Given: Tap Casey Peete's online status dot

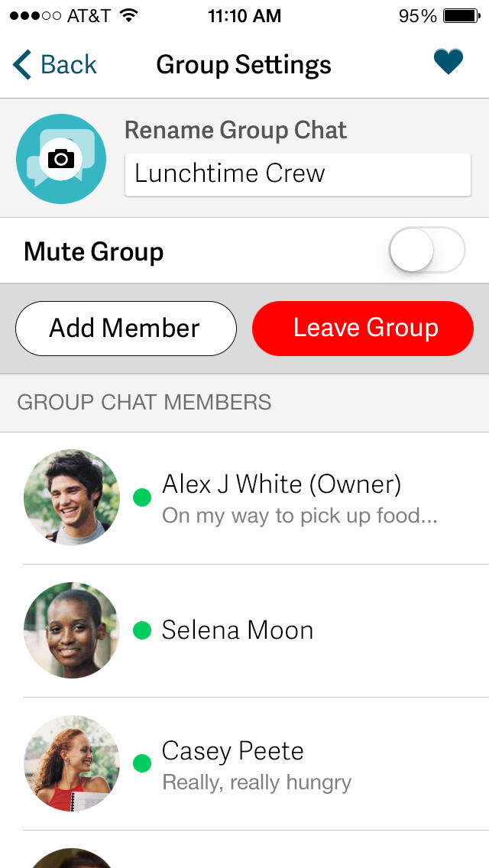Looking at the screenshot, I should pyautogui.click(x=142, y=763).
